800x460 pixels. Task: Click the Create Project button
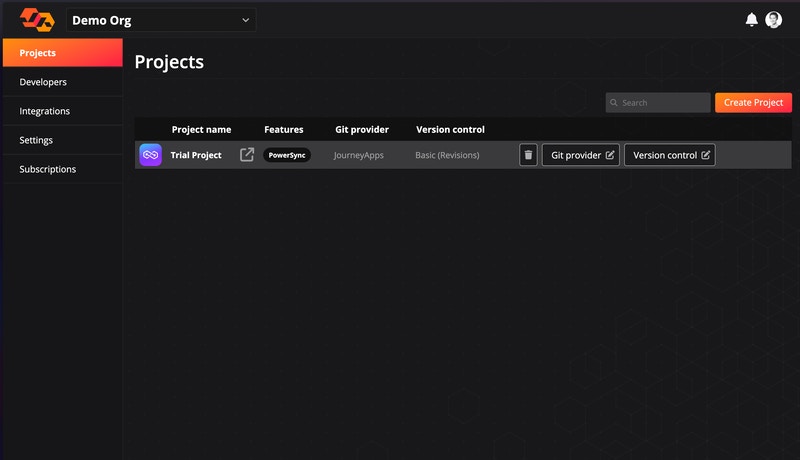coord(753,103)
